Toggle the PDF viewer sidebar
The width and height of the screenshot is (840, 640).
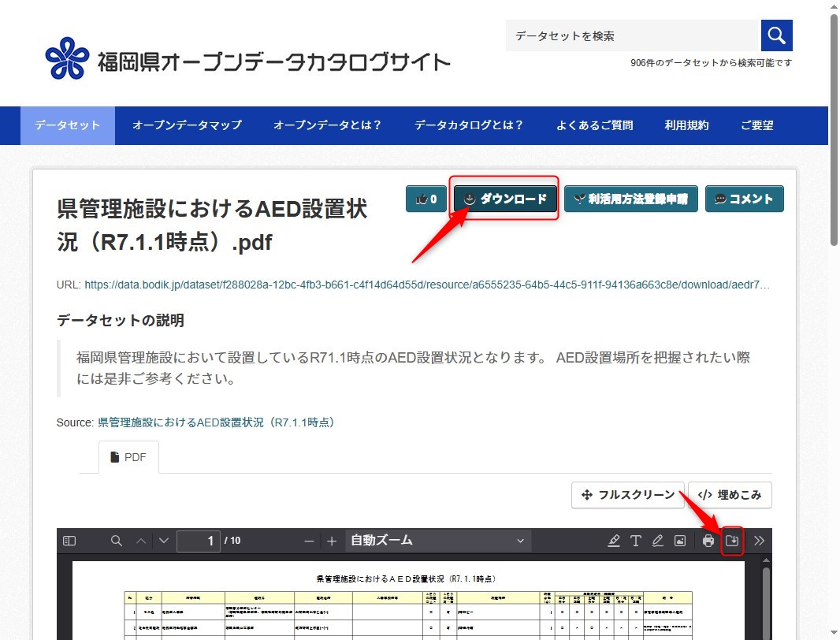pos(69,541)
